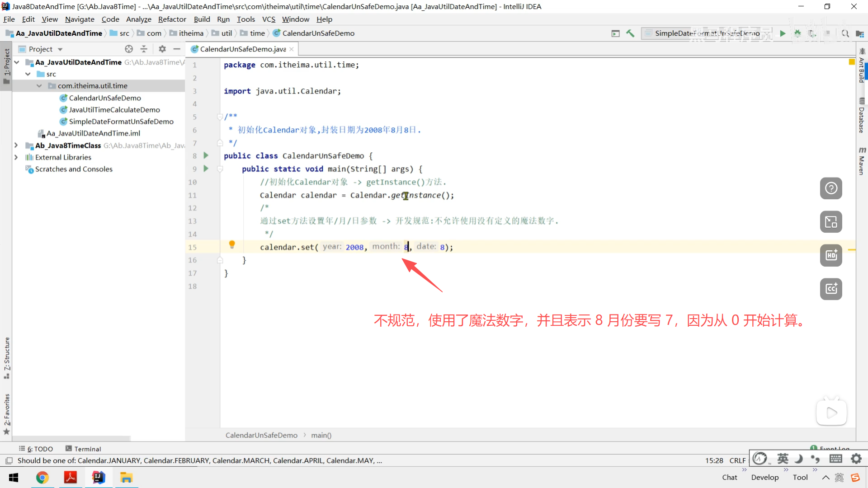This screenshot has height=488, width=868.
Task: Select the CalendarUnSafeDemo.java editor tab
Action: [x=242, y=49]
